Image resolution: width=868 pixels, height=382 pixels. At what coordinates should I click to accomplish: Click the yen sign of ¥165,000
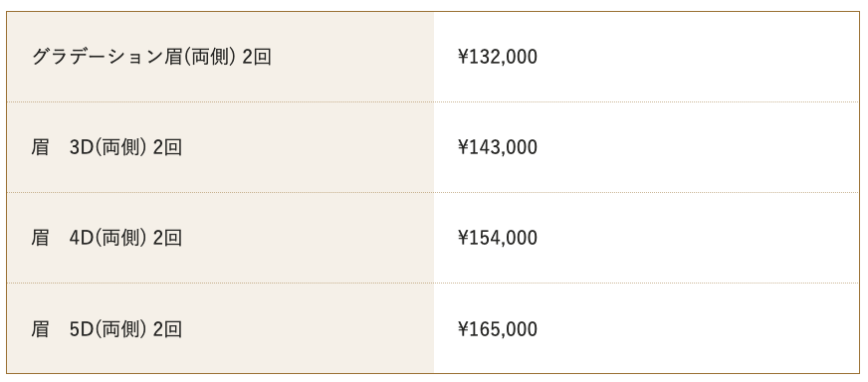[x=463, y=330]
